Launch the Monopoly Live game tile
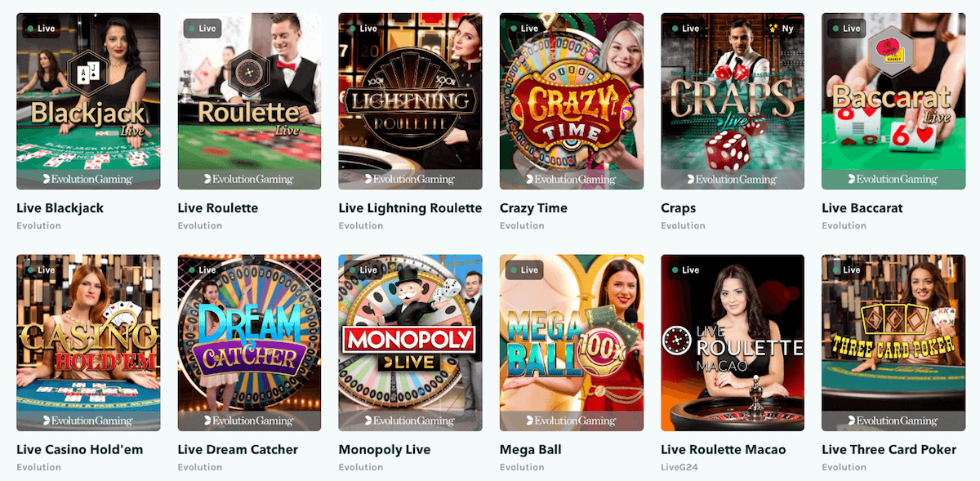Viewport: 980px width, 481px height. point(410,343)
